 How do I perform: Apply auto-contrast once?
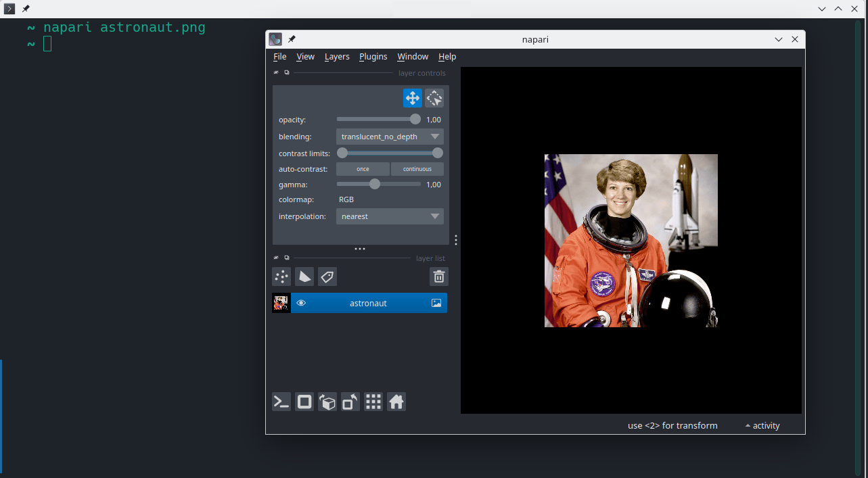[x=363, y=169]
